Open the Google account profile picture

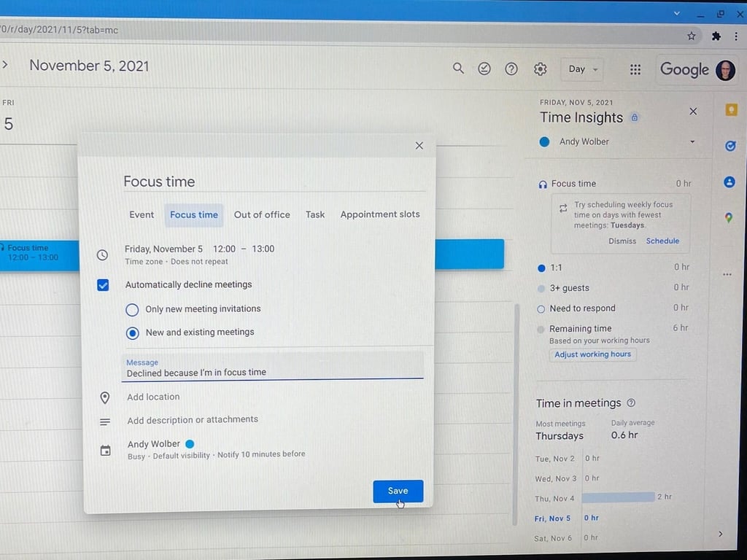point(725,71)
